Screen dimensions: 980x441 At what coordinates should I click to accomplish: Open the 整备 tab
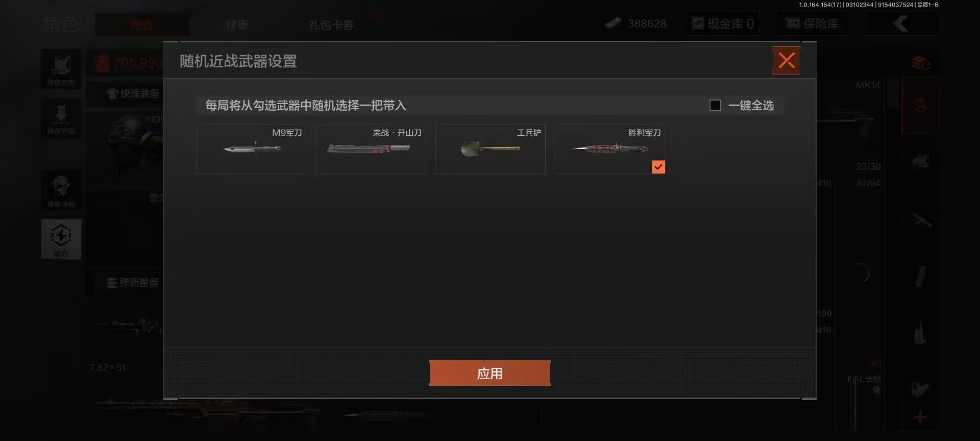(x=142, y=24)
